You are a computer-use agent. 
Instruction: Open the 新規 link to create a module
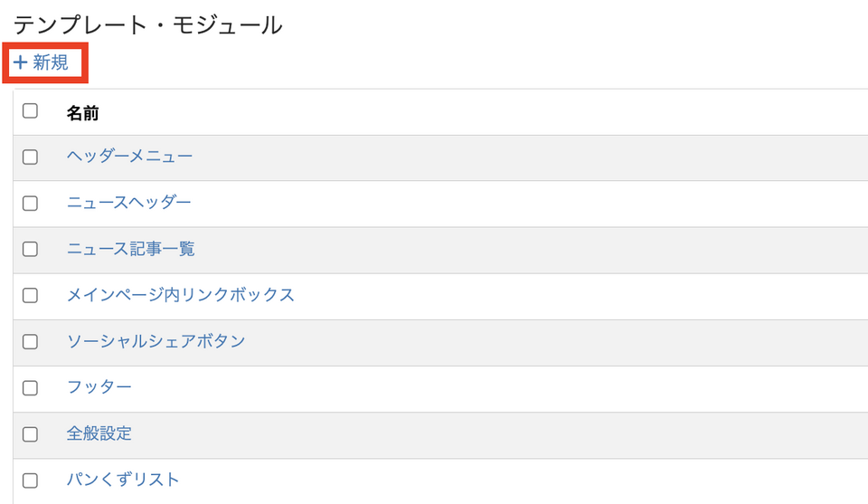tap(51, 63)
